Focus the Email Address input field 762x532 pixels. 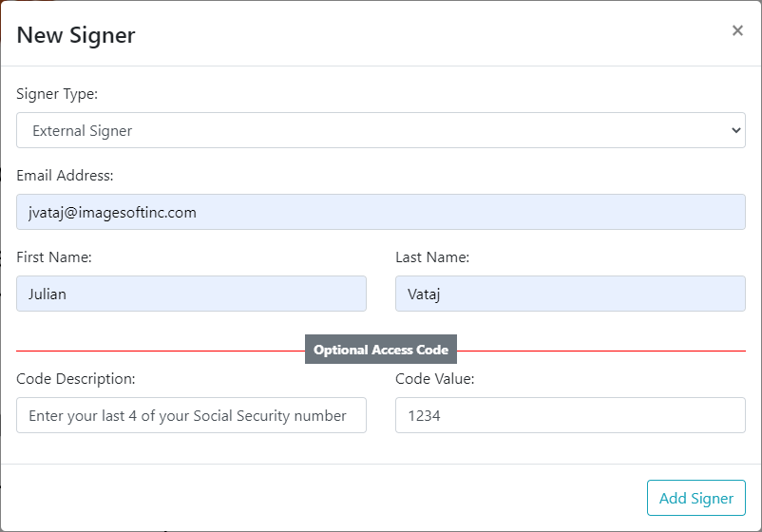pos(380,212)
